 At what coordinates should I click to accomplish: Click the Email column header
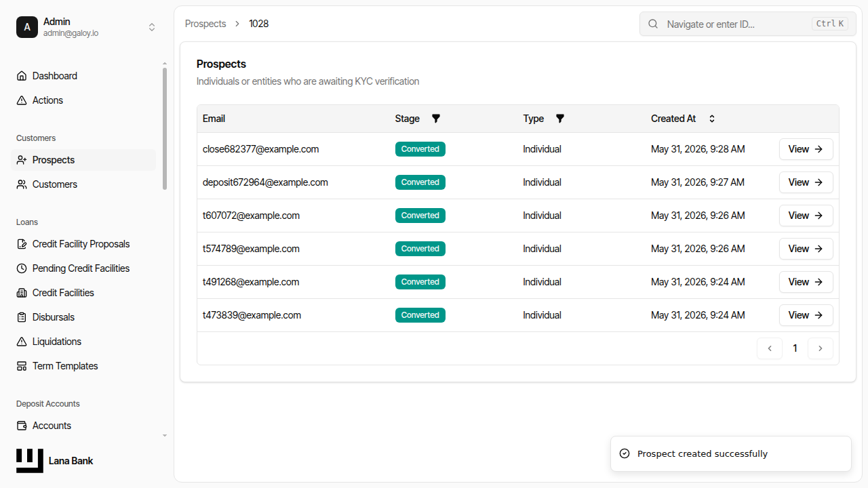pos(214,119)
